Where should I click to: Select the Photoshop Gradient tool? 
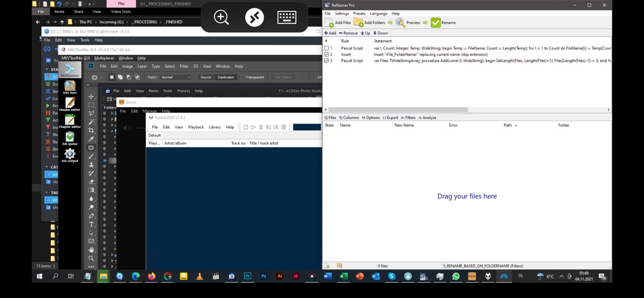click(x=91, y=190)
